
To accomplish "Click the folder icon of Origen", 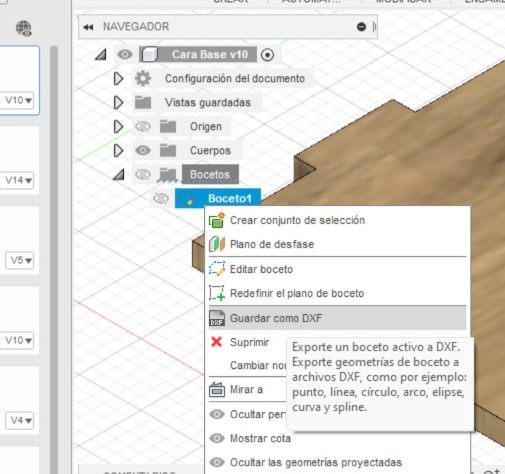I will point(168,126).
